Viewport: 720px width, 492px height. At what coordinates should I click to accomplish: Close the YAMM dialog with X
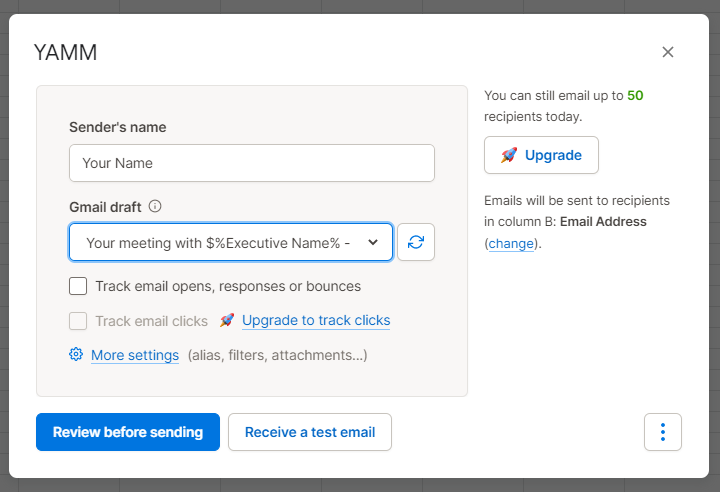pos(668,52)
